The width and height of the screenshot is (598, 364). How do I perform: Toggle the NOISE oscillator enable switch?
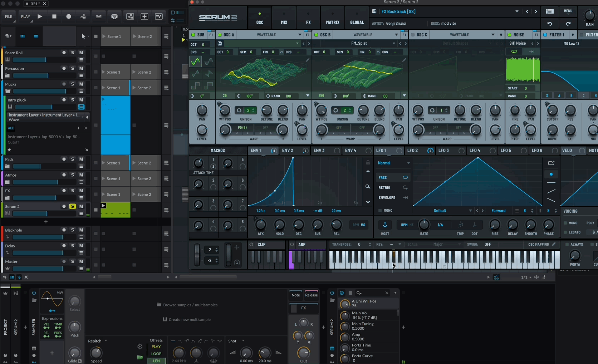click(509, 35)
